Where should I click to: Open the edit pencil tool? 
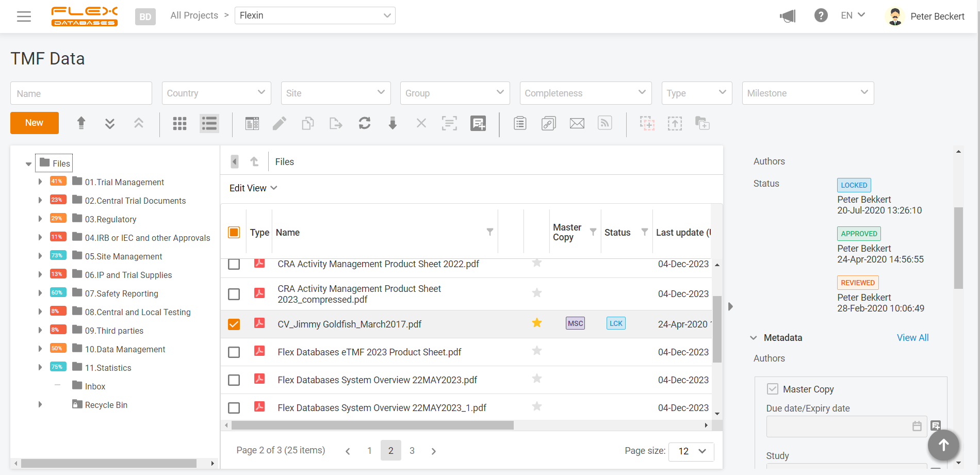pyautogui.click(x=280, y=123)
